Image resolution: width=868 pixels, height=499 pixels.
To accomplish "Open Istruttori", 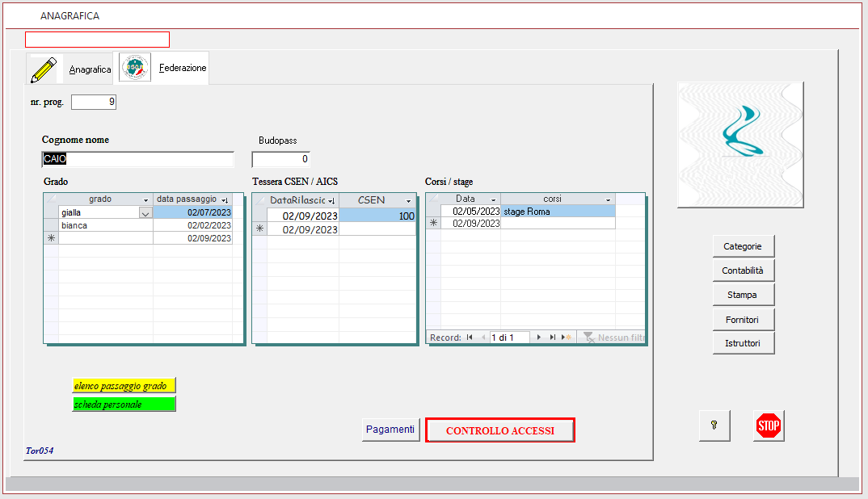I will (x=743, y=343).
